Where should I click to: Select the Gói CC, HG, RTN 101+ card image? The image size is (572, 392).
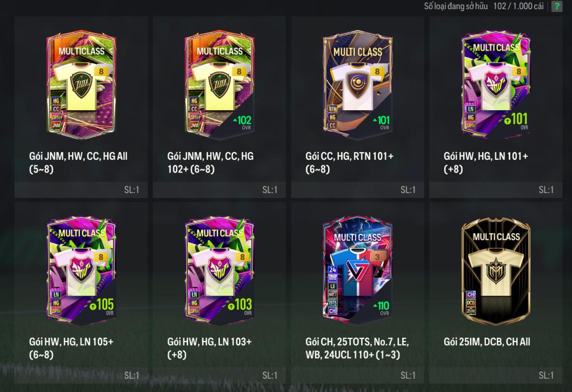pyautogui.click(x=358, y=85)
